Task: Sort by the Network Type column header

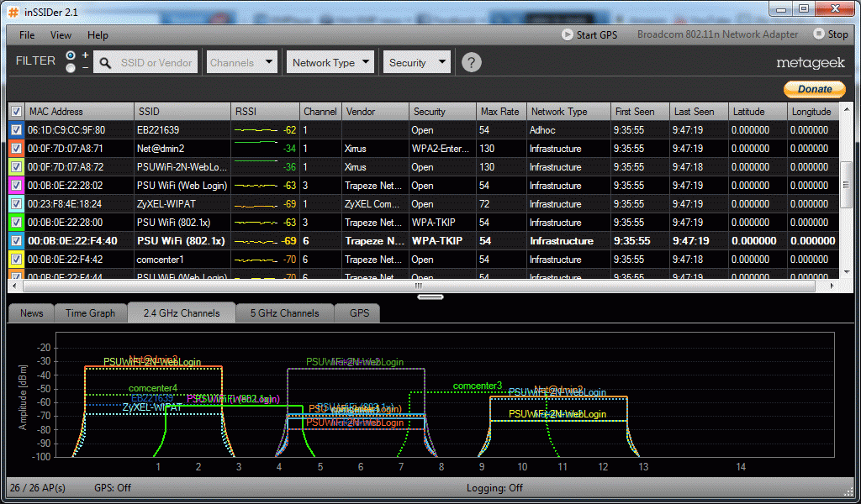Action: pos(569,112)
